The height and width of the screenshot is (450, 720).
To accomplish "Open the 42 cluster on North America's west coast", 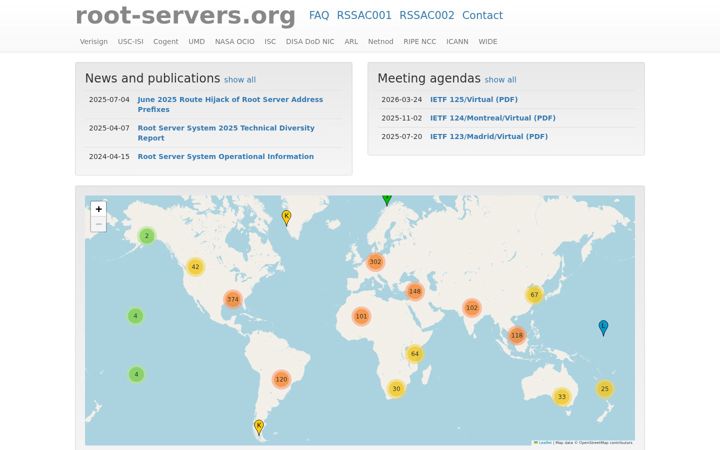I will coord(196,267).
